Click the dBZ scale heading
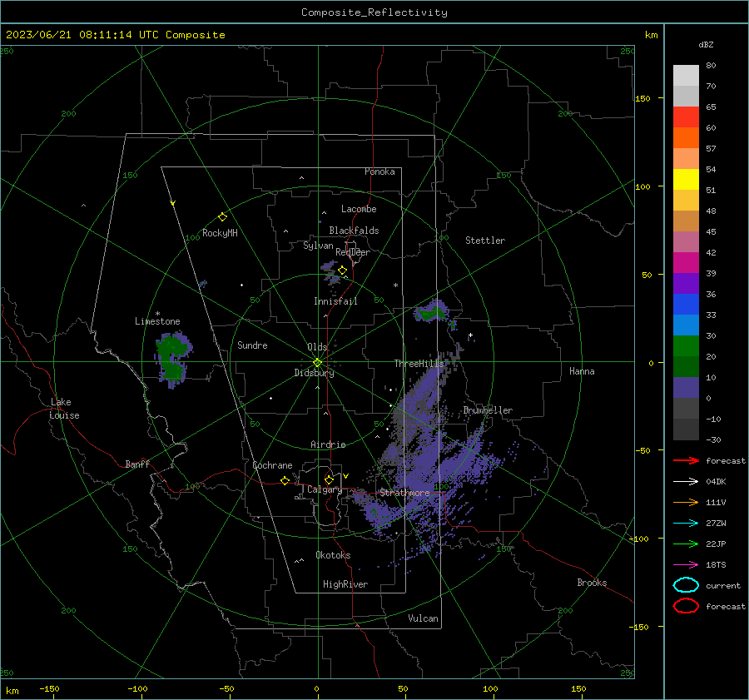 tap(706, 45)
